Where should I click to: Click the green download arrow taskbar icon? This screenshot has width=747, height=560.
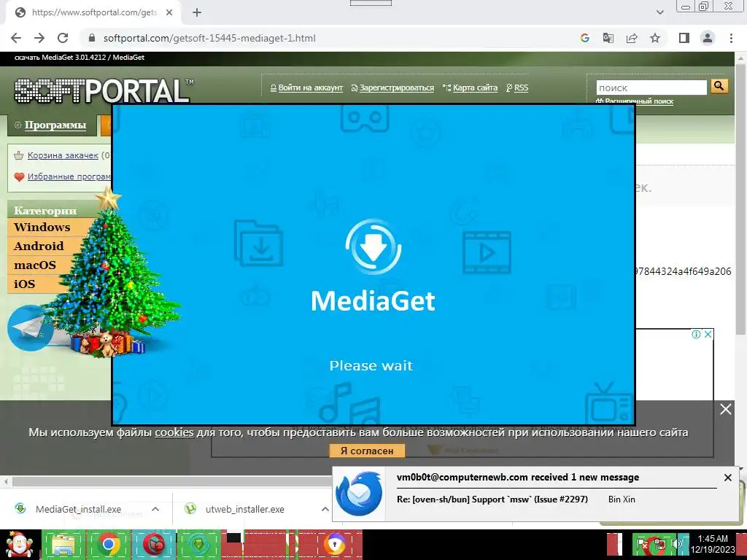point(198,544)
